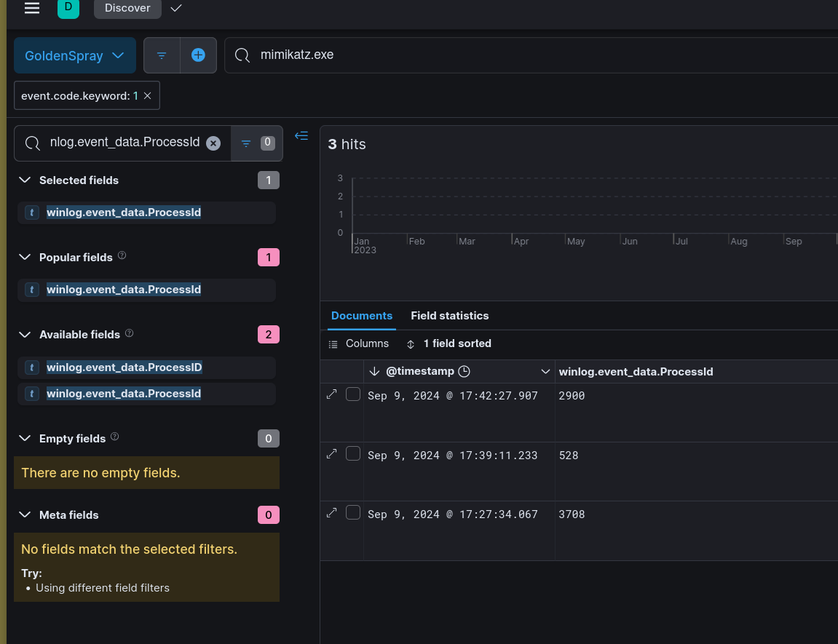Collapse the Available fields section

tap(25, 335)
